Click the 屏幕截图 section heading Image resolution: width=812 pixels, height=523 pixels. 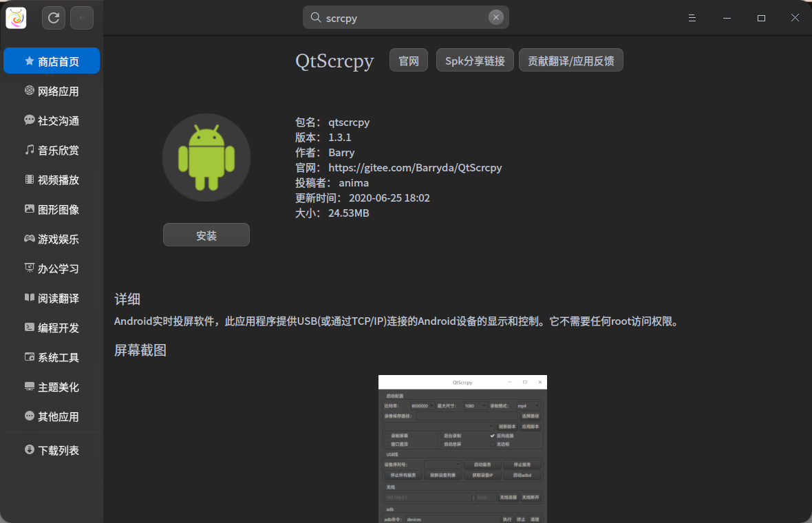point(140,350)
